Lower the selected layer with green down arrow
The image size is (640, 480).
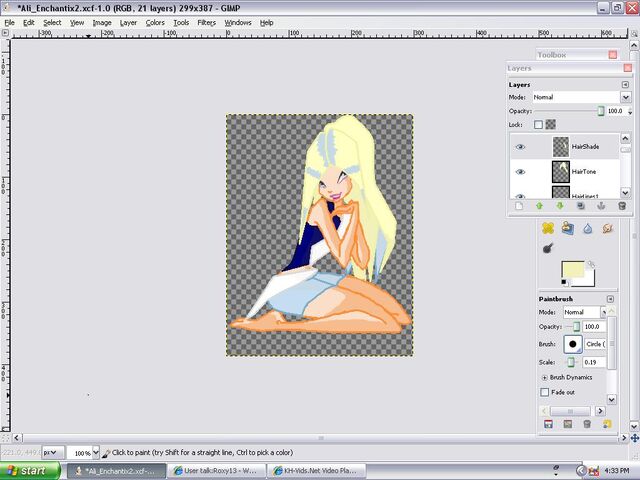560,206
